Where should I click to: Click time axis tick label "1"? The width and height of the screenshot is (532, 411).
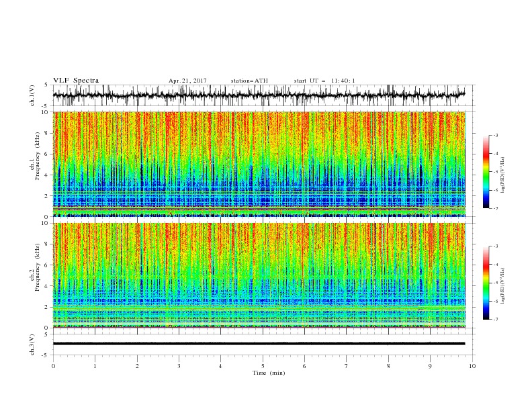pos(95,366)
